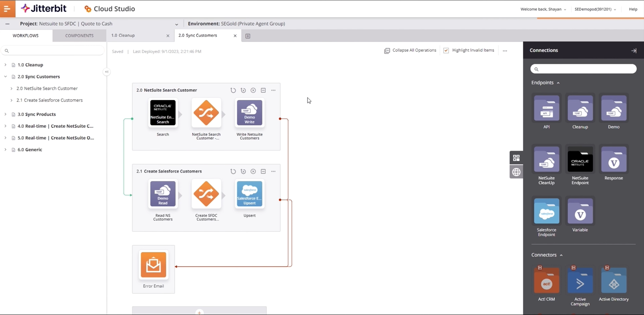Open the project actions ellipsis menu
The width and height of the screenshot is (644, 315).
(x=7, y=24)
